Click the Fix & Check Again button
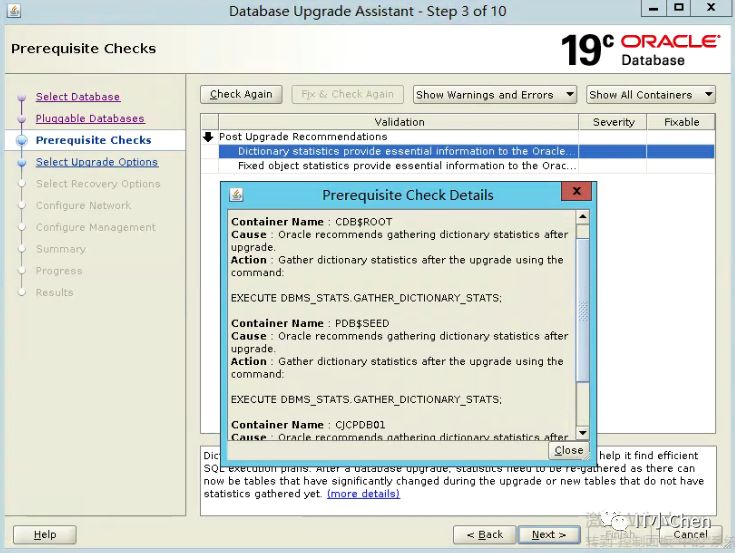 point(347,94)
